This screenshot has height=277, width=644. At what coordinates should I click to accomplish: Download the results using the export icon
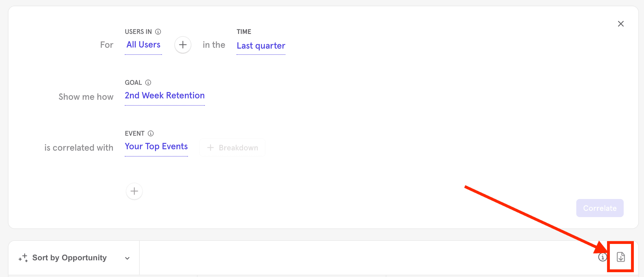point(621,257)
